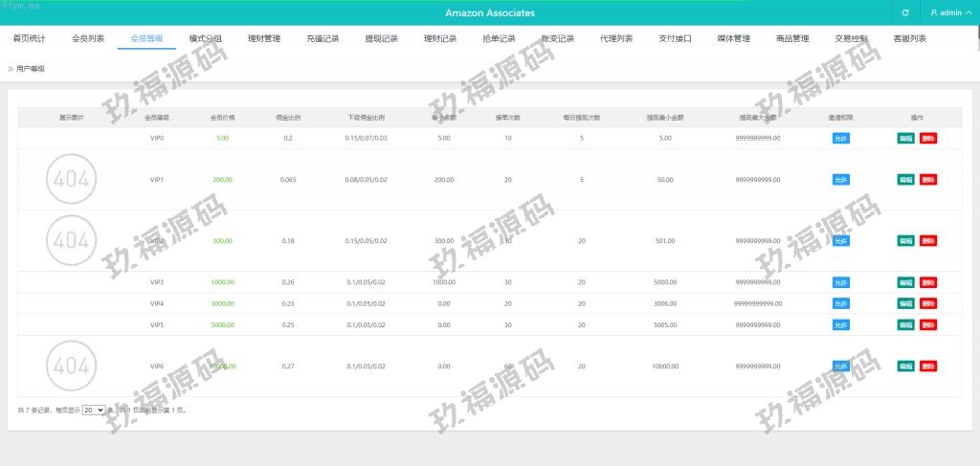
Task: Open the admin user dropdown menu
Action: (x=950, y=13)
